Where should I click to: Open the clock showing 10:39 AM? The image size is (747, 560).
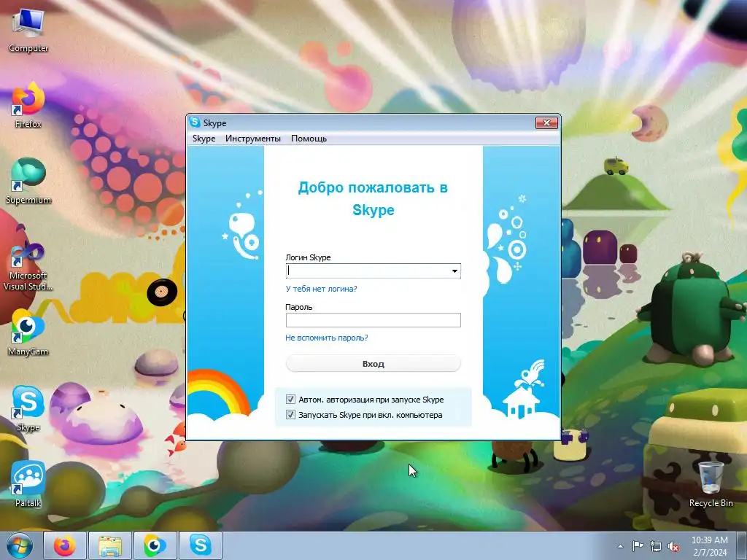pos(710,546)
